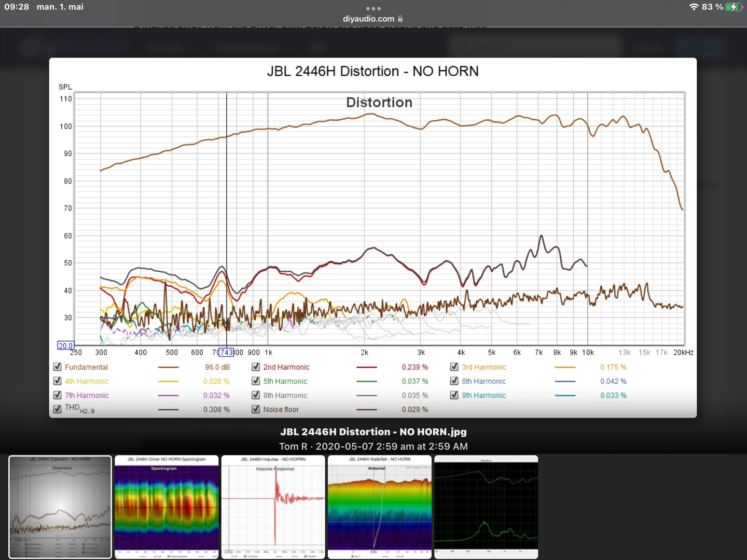Click the 20.0 axis limit box

[x=66, y=346]
